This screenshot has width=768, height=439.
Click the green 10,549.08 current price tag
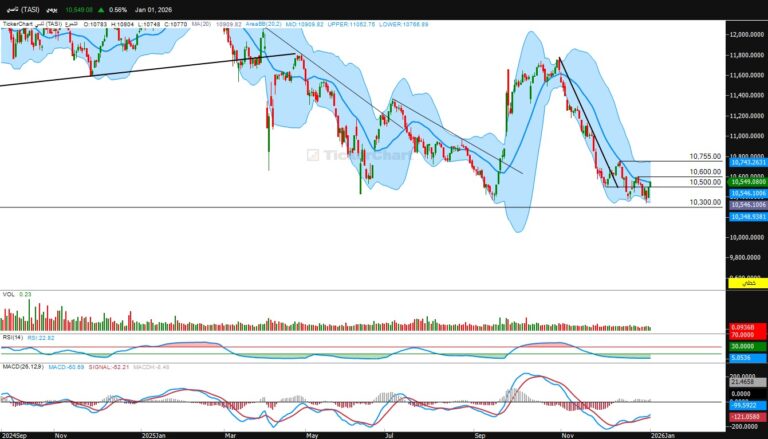coord(747,183)
